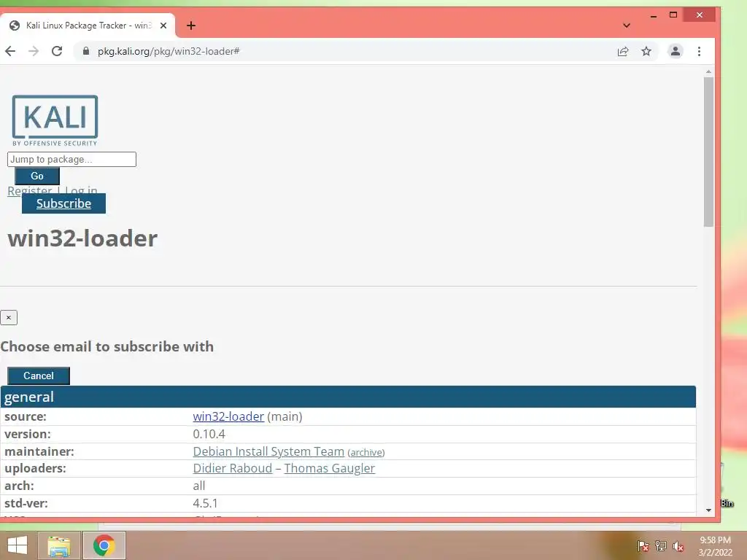Open the taskbar clock and date
747x560 pixels.
point(715,546)
